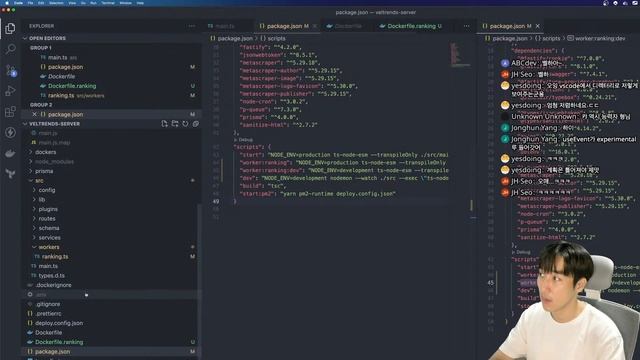Open Source Control view with badge
The height and width of the screenshot is (360, 640).
point(10,70)
